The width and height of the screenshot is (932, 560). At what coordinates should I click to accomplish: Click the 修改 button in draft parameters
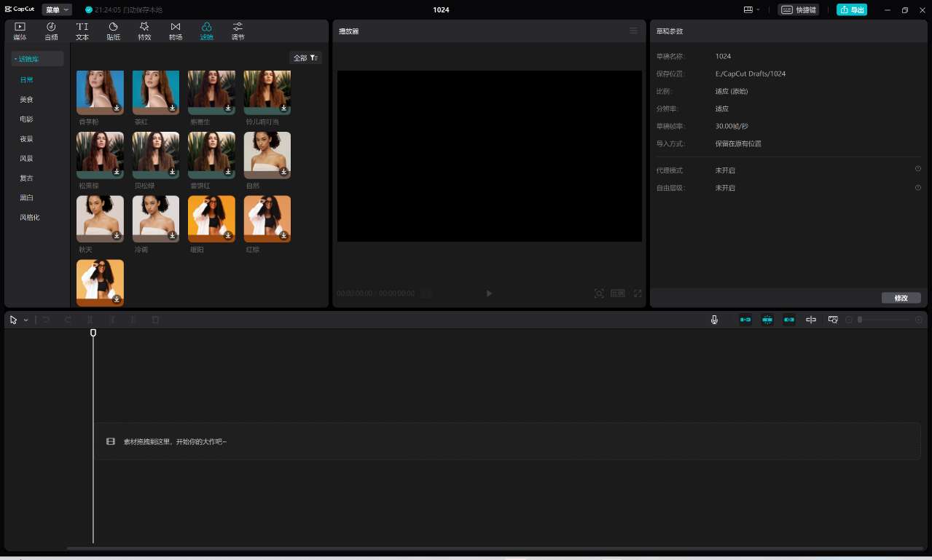tap(901, 298)
